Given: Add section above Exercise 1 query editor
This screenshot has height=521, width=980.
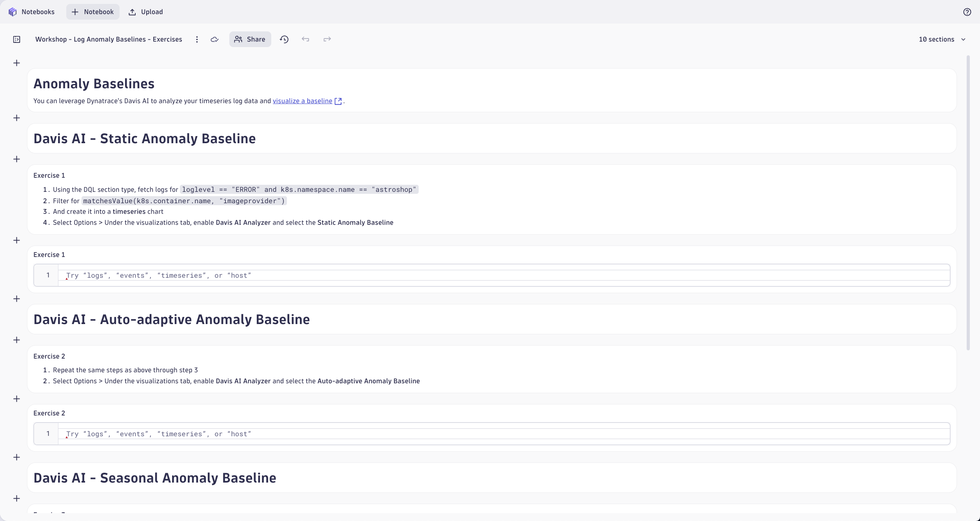Looking at the screenshot, I should [16, 240].
